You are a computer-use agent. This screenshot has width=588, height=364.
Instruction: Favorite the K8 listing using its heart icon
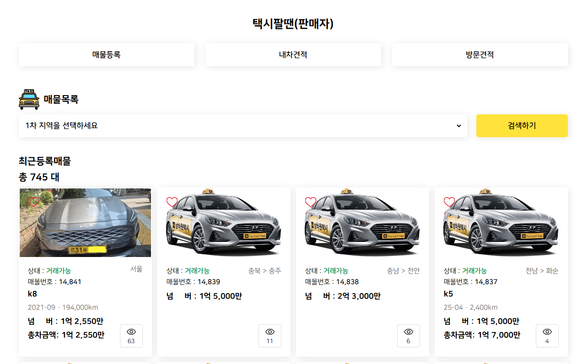(34, 202)
